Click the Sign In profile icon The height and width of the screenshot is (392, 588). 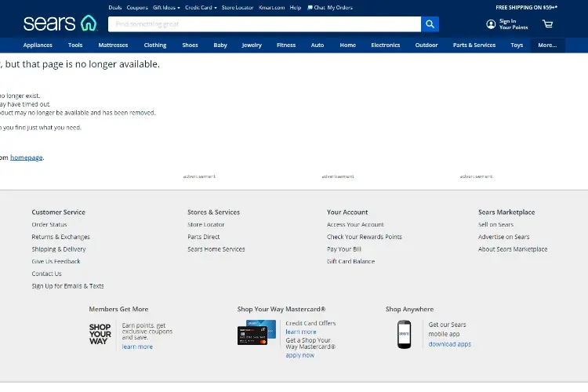[491, 24]
